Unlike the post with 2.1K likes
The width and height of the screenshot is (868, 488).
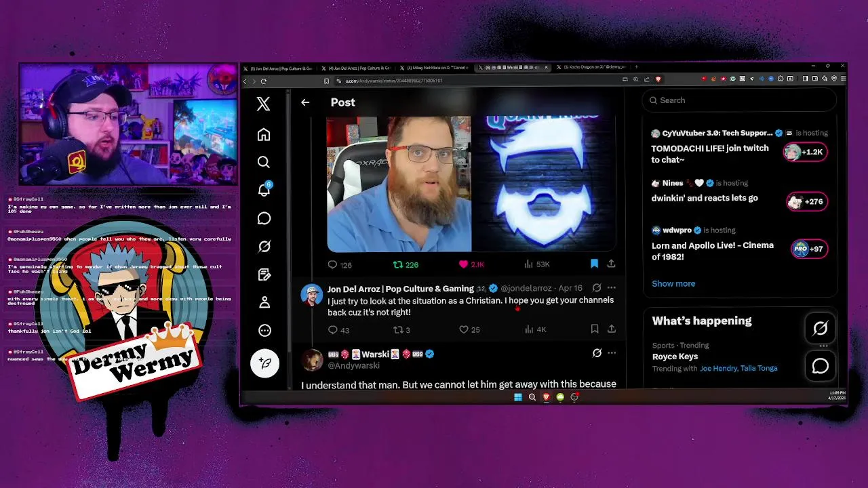coord(471,264)
